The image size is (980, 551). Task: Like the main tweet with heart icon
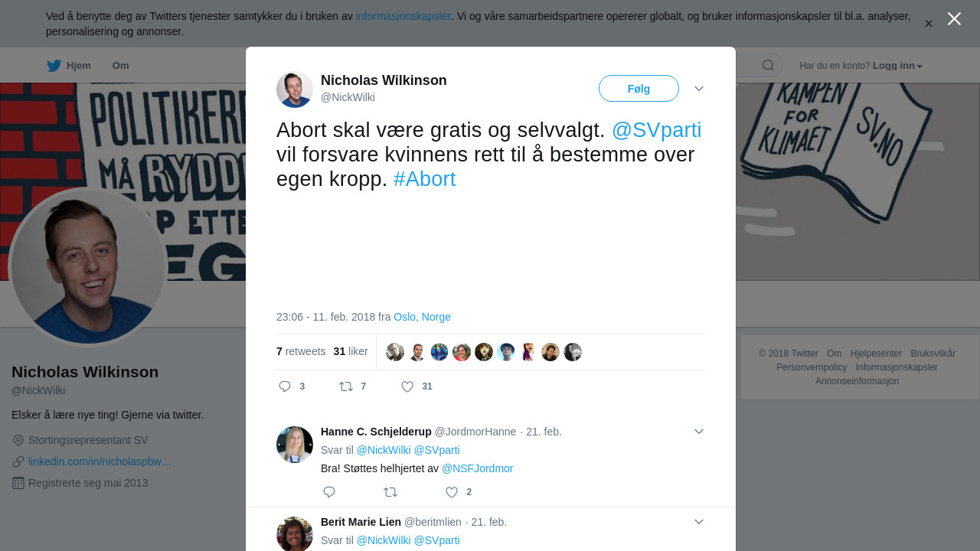[x=407, y=386]
